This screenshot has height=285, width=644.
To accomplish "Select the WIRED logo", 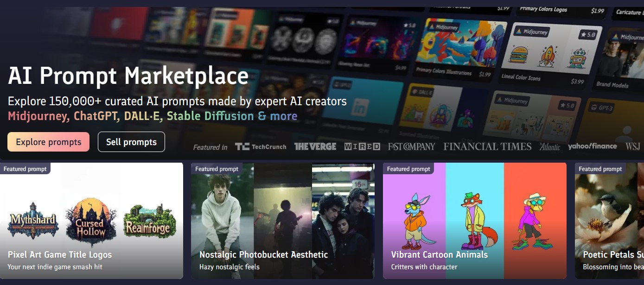I will coord(362,146).
